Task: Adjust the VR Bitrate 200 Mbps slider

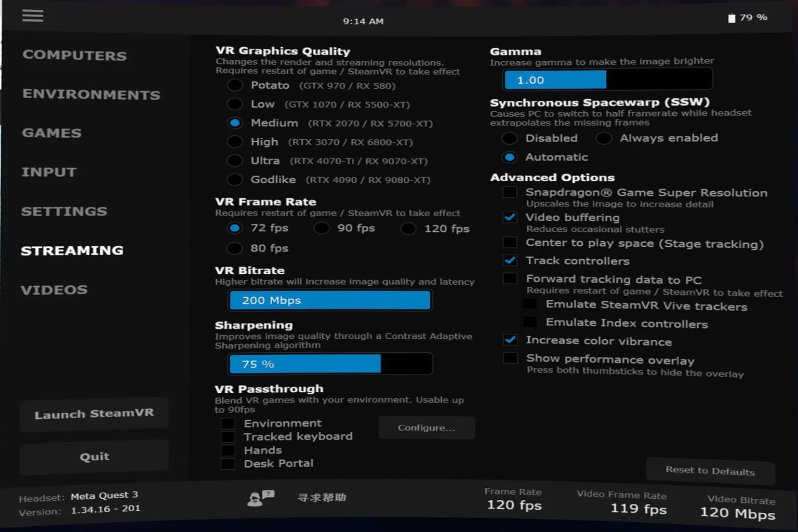Action: point(330,300)
